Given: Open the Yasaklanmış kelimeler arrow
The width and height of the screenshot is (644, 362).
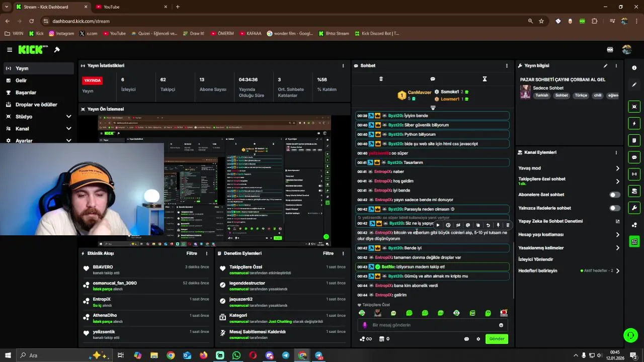Looking at the screenshot, I should pyautogui.click(x=617, y=248).
